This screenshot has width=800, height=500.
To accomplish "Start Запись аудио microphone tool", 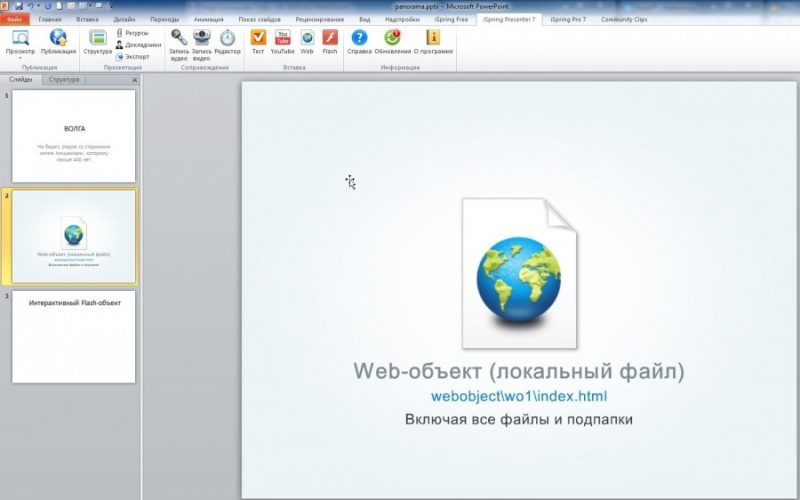I will click(x=179, y=45).
